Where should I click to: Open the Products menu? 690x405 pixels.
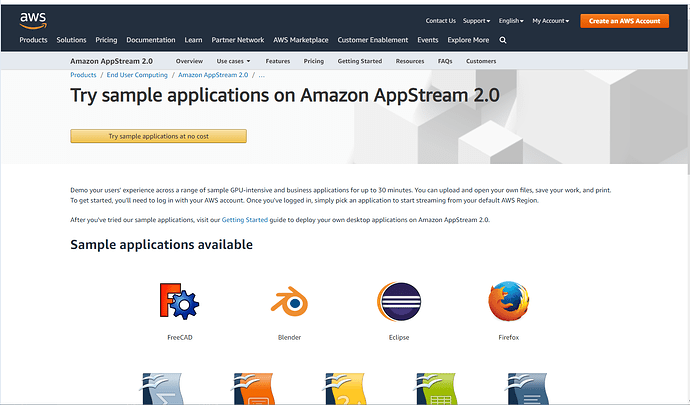pyautogui.click(x=33, y=40)
